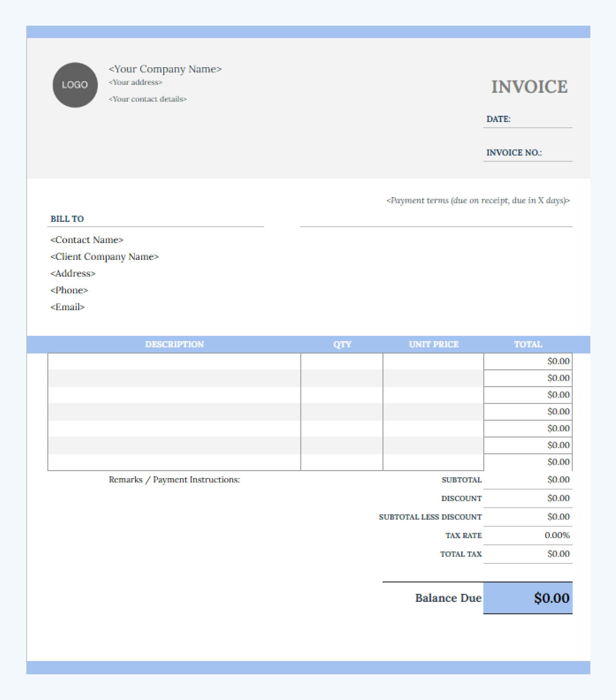This screenshot has height=700, width=616.
Task: Click the BILL TO heading
Action: [x=67, y=219]
